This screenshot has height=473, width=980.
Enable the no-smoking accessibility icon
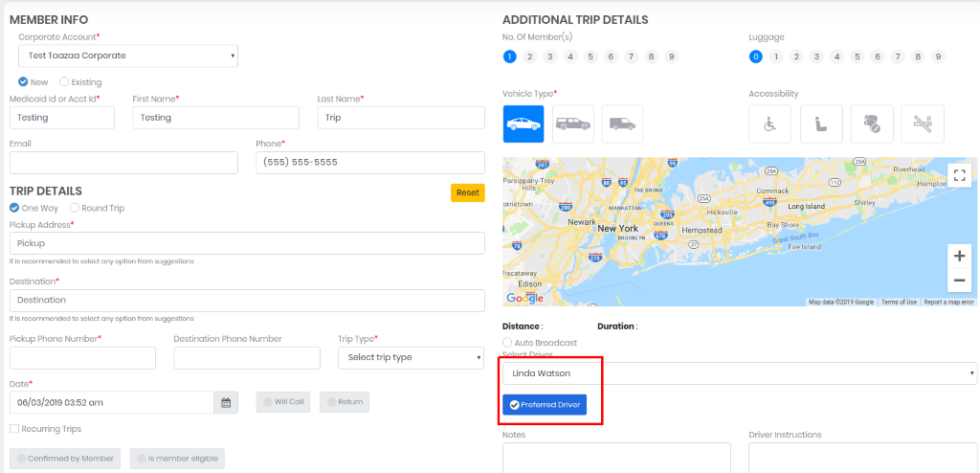(x=923, y=124)
